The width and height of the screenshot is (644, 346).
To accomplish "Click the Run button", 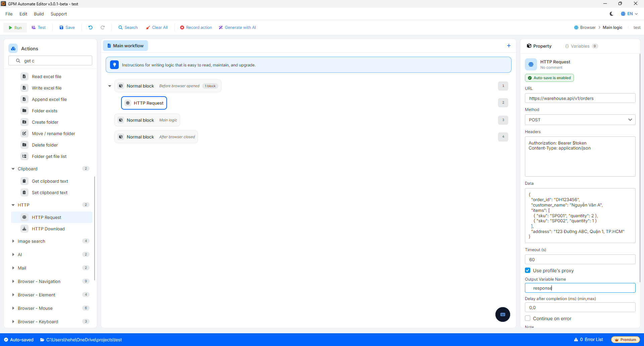I will tap(15, 27).
